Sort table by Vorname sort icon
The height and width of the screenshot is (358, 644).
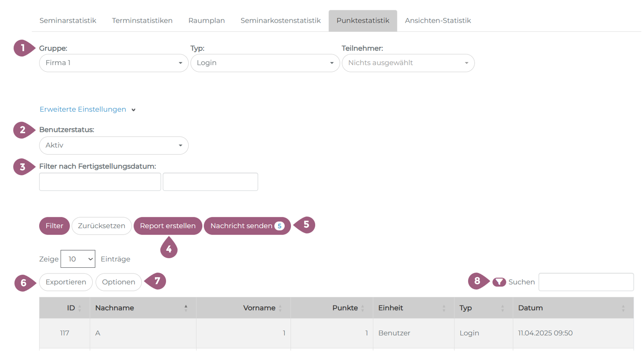tap(280, 308)
